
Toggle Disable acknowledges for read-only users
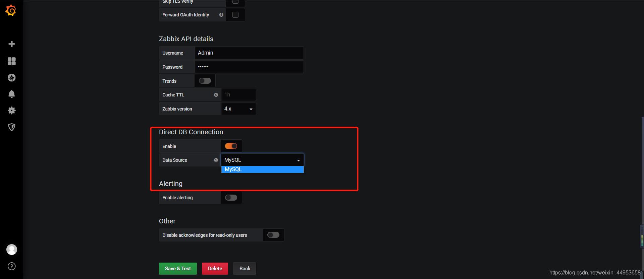point(273,235)
